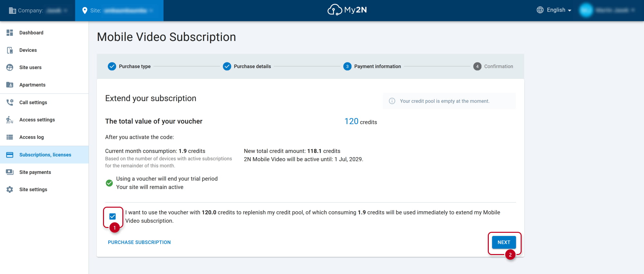Open Devices menu item
644x274 pixels.
44,50
